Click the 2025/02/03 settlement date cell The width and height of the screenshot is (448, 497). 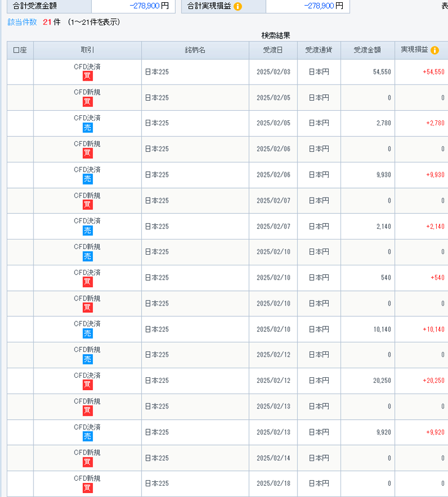[273, 72]
